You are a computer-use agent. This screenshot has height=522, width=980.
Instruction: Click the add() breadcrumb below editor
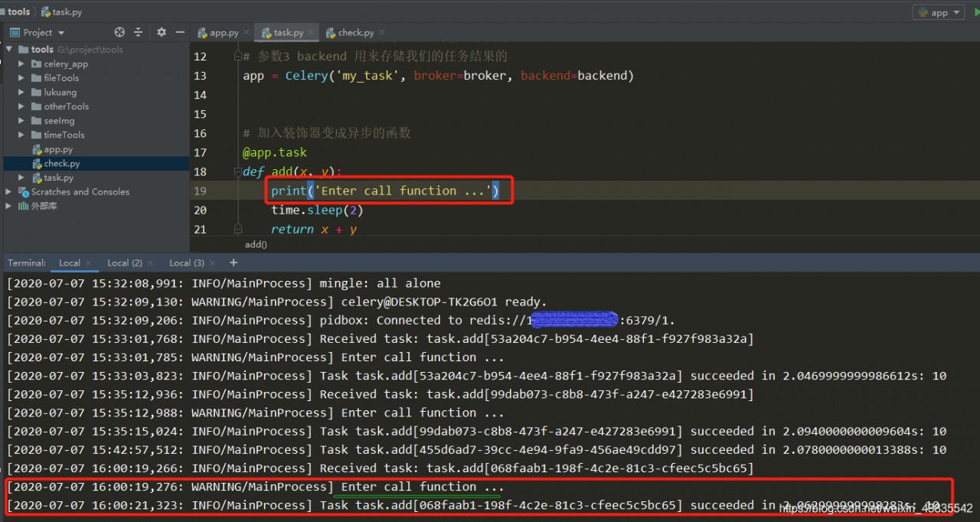tap(256, 245)
